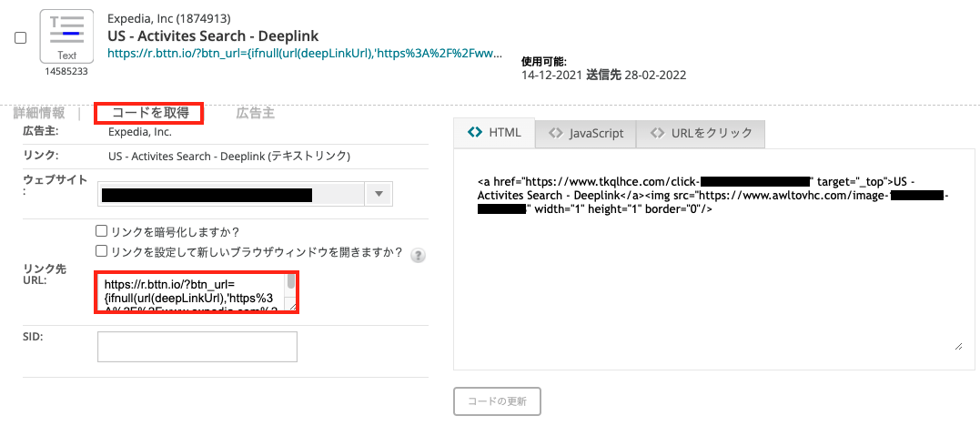Click the テキストリンク link name value
This screenshot has width=980, height=426.
pyautogui.click(x=229, y=156)
